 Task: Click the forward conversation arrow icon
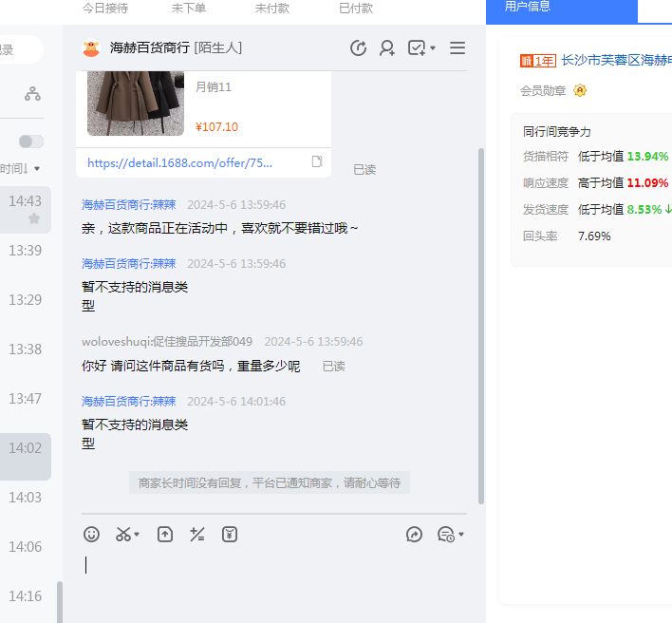pos(414,535)
